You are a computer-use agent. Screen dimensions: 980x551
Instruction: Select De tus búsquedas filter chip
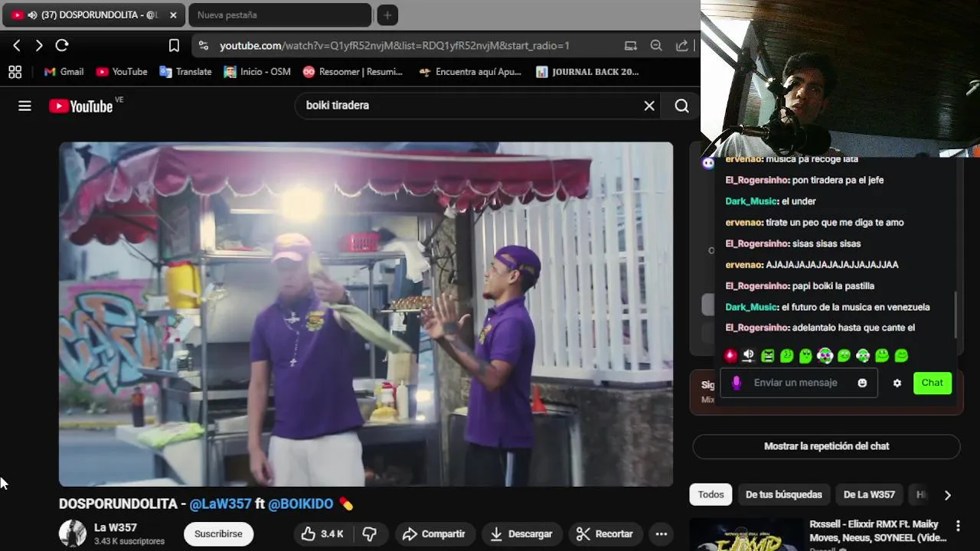[x=784, y=494]
